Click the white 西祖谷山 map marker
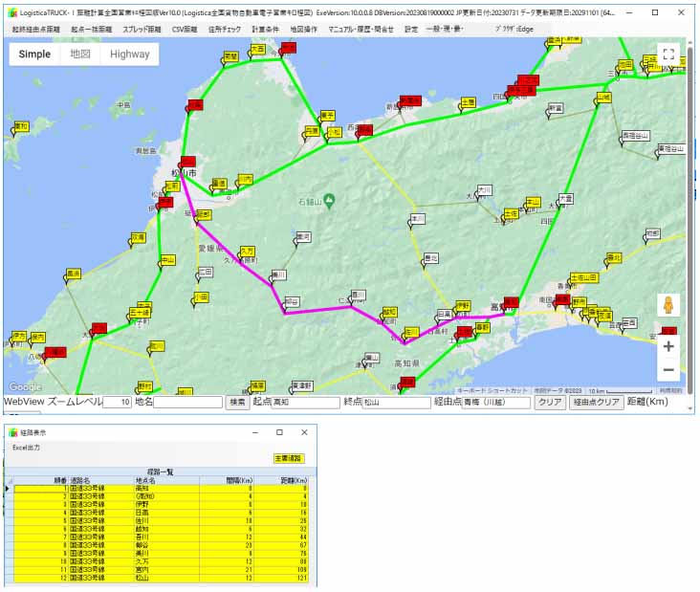Screen dimensions: 700x592 pos(636,135)
